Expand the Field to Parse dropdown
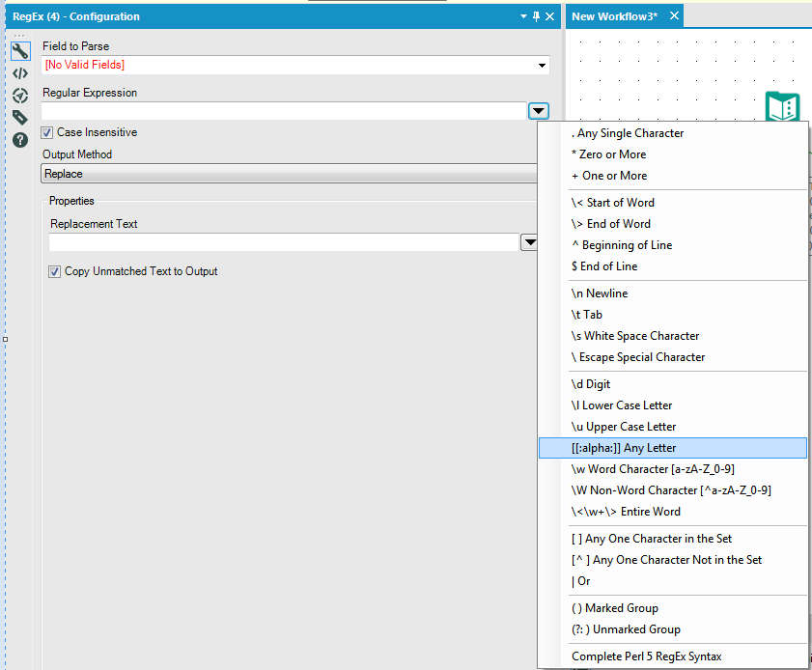 coord(543,66)
